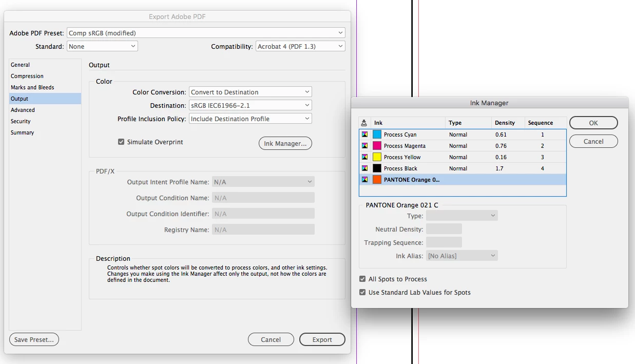
Task: Click density value 0.76 for Magenta
Action: pos(501,146)
